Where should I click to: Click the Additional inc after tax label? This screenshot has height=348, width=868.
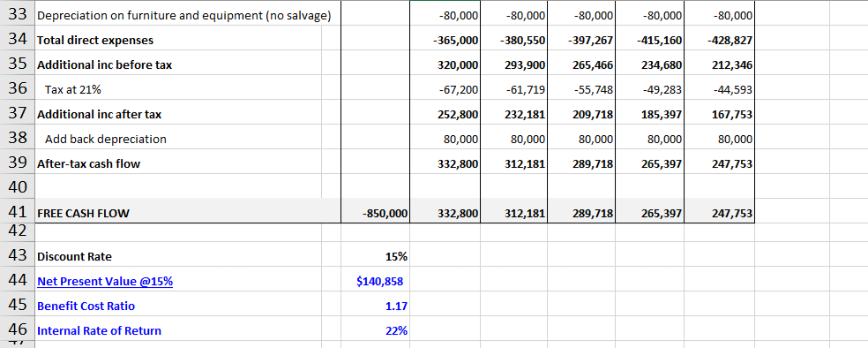[x=99, y=114]
